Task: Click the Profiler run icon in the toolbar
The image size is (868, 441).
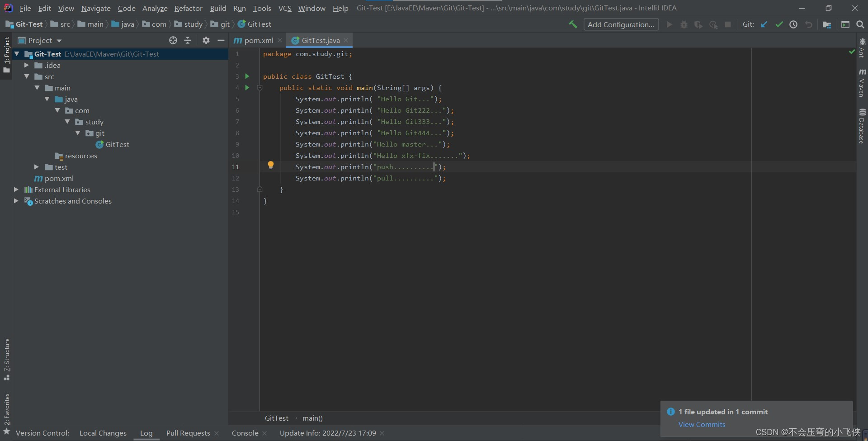Action: 713,24
